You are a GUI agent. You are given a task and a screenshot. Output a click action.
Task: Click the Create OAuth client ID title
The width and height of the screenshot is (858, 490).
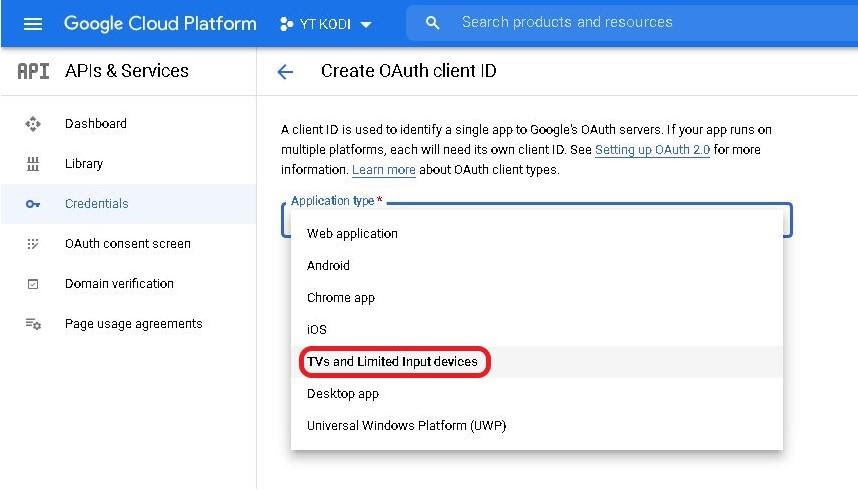pos(408,71)
